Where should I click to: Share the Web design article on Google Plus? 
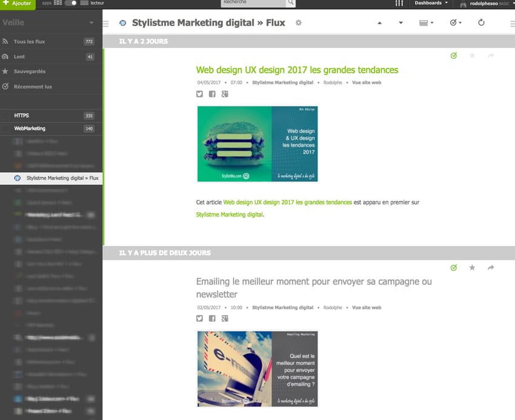[x=225, y=94]
